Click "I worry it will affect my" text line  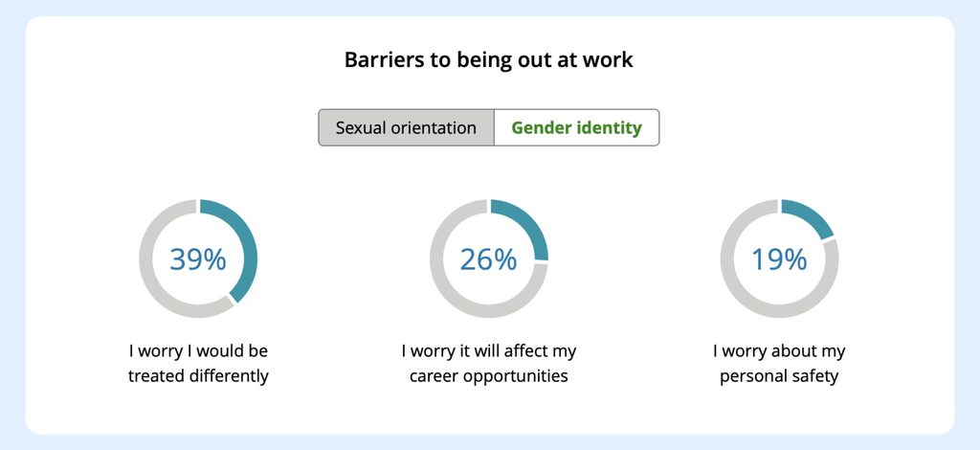(488, 351)
